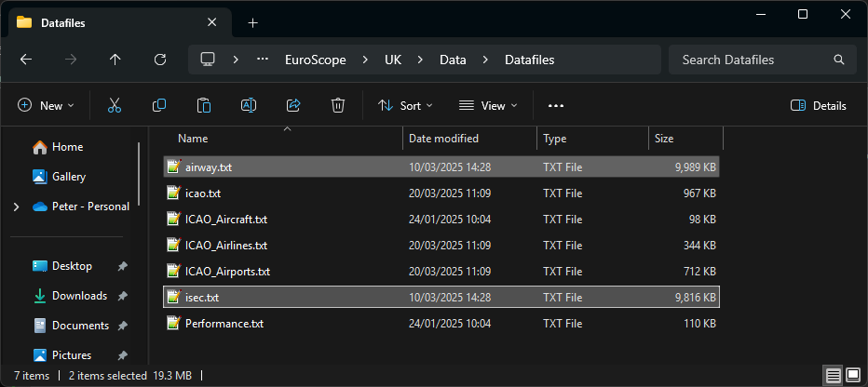Click the Share icon in toolbar
Screen dimensions: 868x387
(x=293, y=106)
